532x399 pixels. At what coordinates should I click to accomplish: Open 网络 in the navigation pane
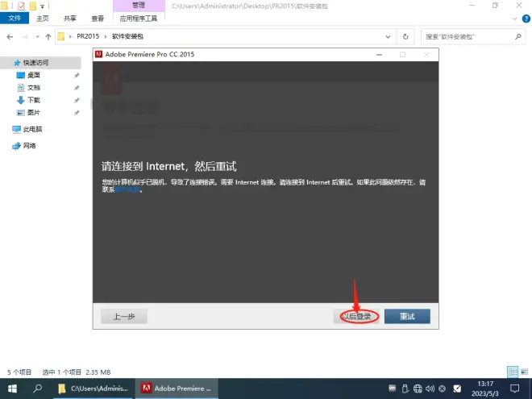29,146
